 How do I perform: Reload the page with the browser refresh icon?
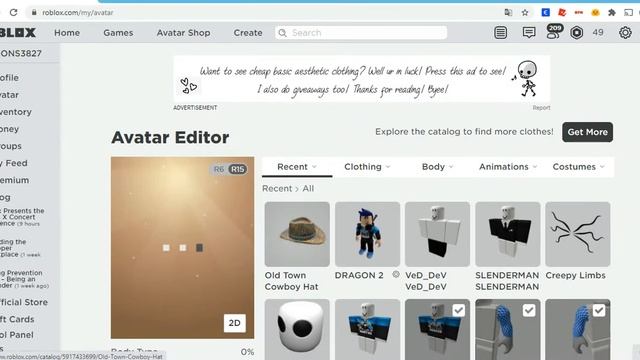click(x=13, y=12)
